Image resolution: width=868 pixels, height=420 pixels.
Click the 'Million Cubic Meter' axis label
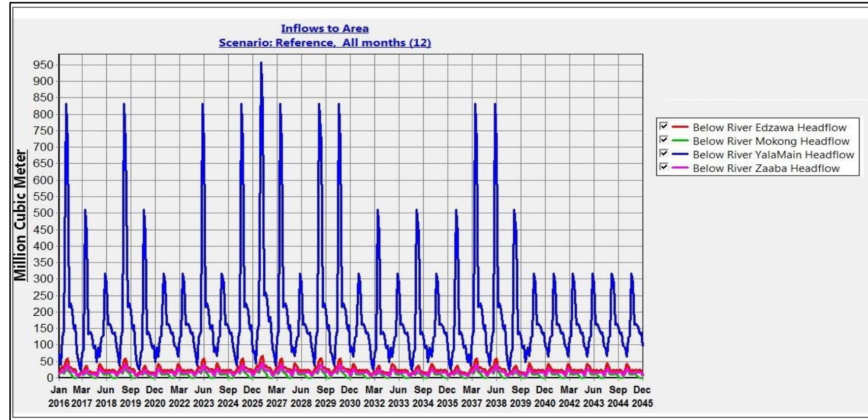[x=20, y=215]
